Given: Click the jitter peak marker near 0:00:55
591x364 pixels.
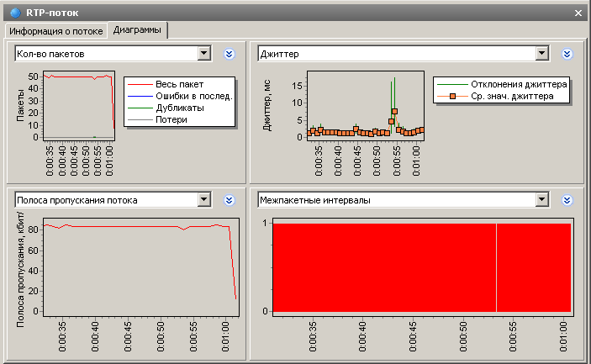Looking at the screenshot, I should 394,112.
